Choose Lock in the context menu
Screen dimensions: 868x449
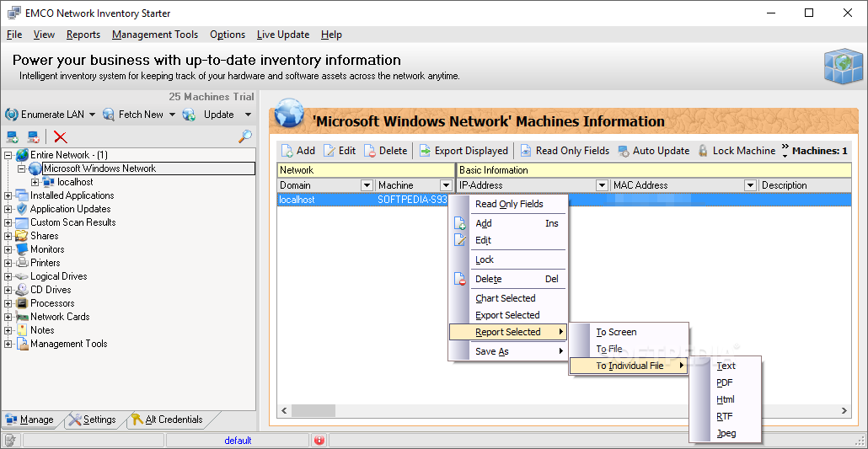508,259
